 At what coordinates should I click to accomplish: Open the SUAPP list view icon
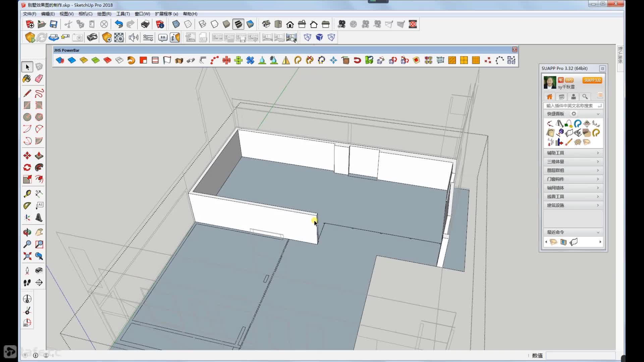click(x=600, y=96)
